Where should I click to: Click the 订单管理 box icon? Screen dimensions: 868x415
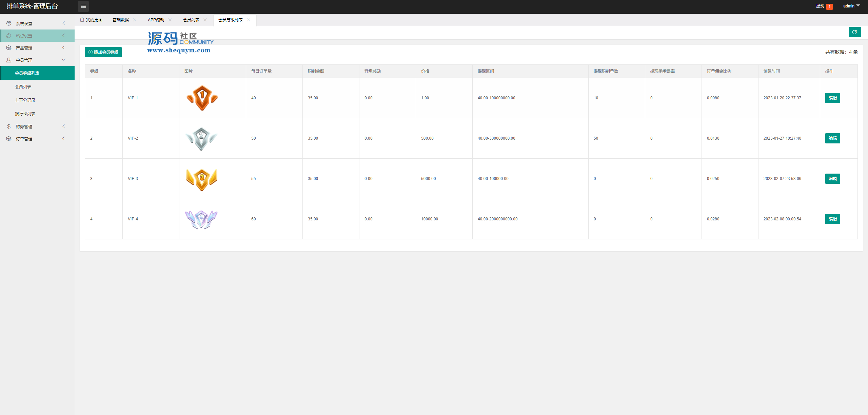(9, 139)
